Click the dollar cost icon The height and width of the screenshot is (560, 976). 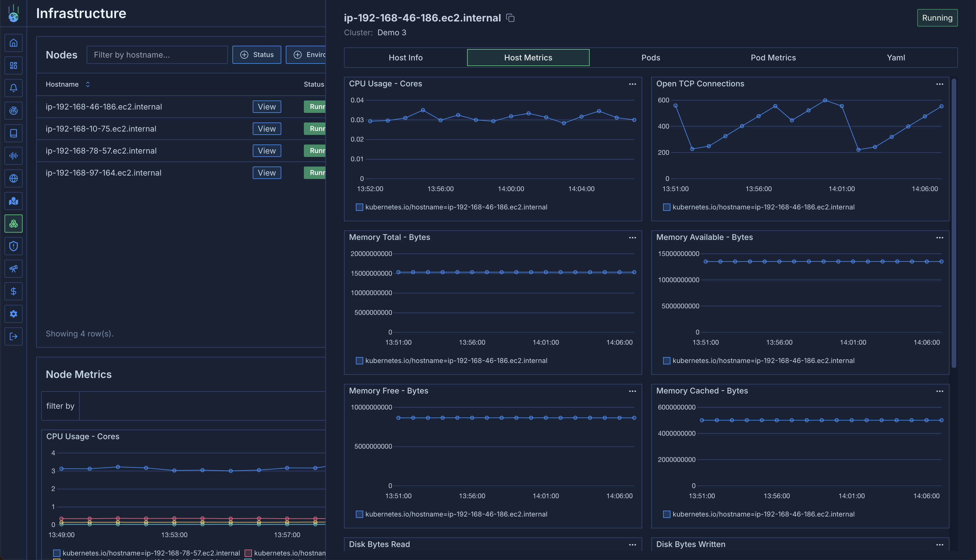[14, 292]
